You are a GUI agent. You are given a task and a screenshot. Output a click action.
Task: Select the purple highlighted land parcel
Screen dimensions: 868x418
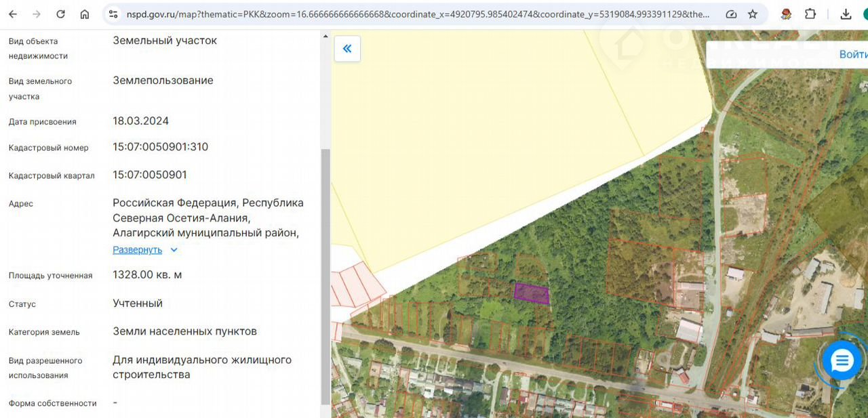(531, 293)
